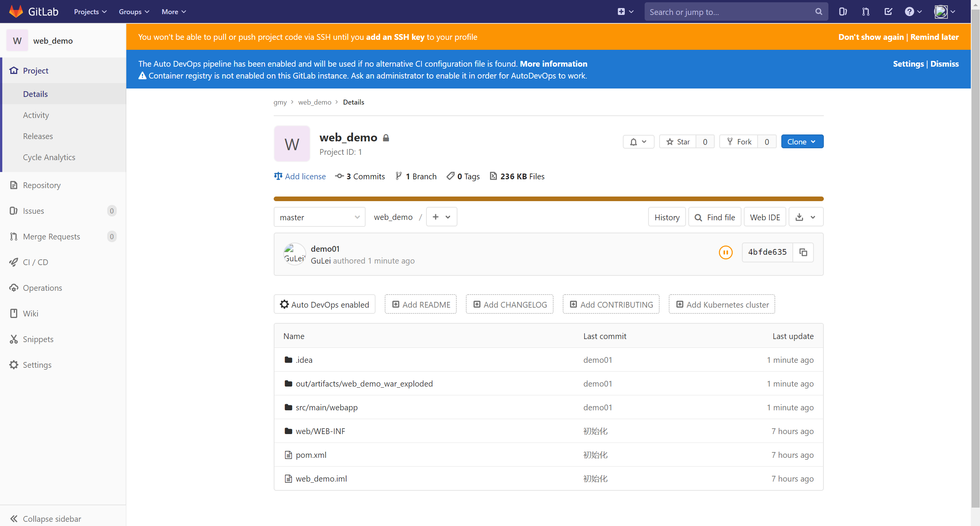Click the Snippets sidebar icon
980x526 pixels.
tap(14, 339)
